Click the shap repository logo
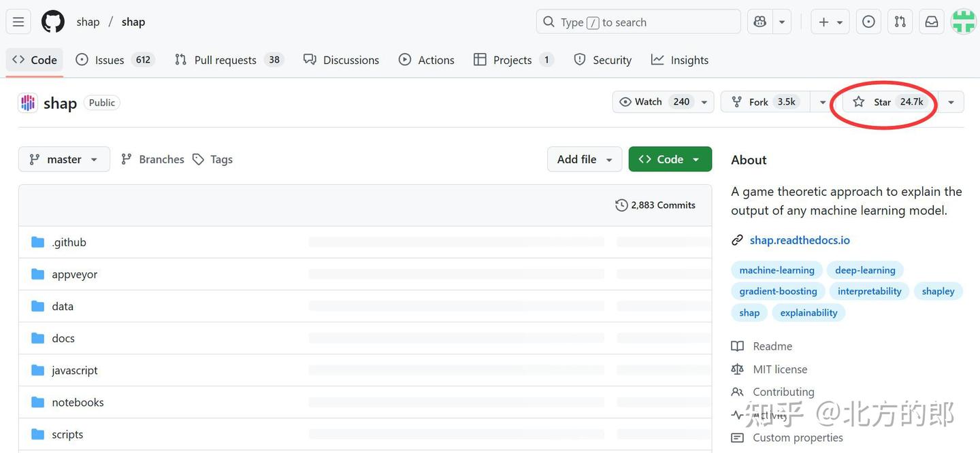This screenshot has height=453, width=980. click(x=28, y=103)
